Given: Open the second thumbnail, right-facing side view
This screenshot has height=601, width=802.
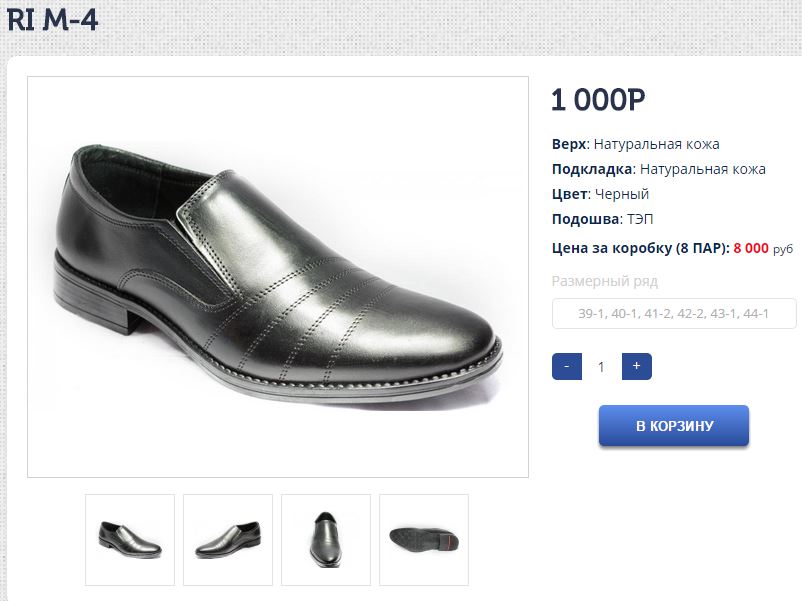Looking at the screenshot, I should pos(228,539).
